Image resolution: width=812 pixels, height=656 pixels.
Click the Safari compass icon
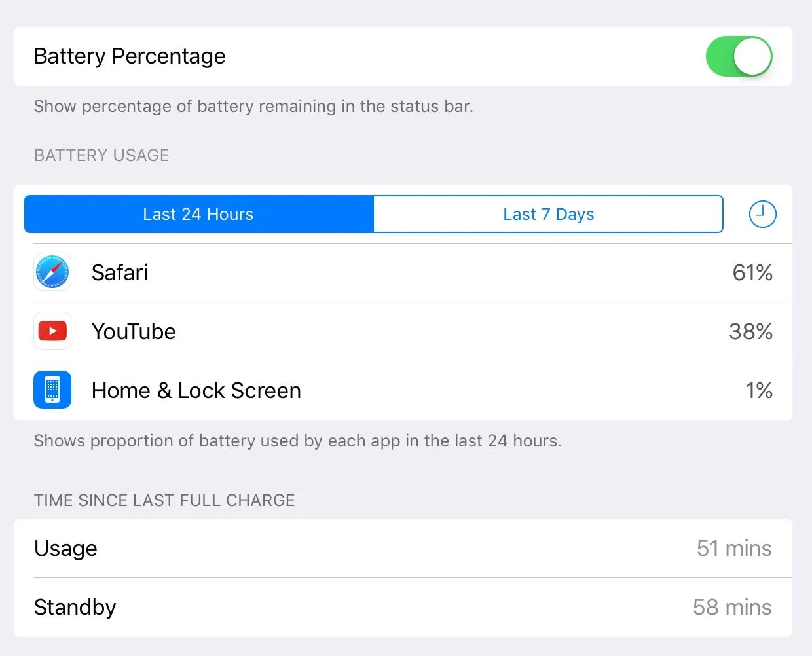coord(52,272)
